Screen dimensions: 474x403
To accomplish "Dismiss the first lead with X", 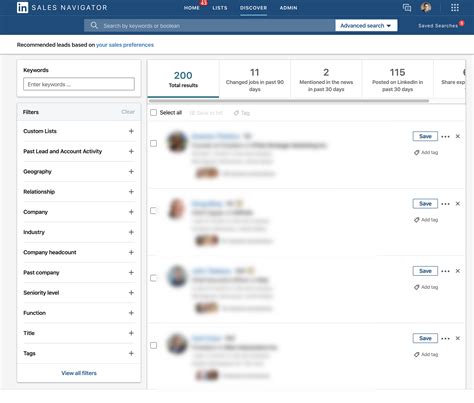I will coord(458,136).
